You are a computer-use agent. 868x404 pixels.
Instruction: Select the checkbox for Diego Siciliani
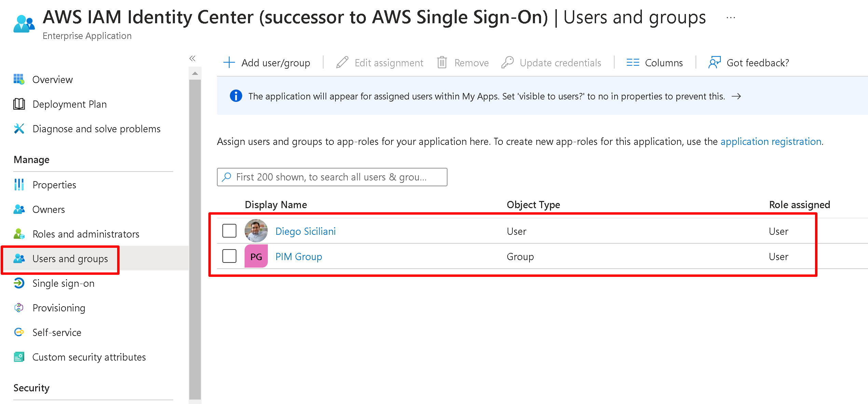[x=229, y=231]
